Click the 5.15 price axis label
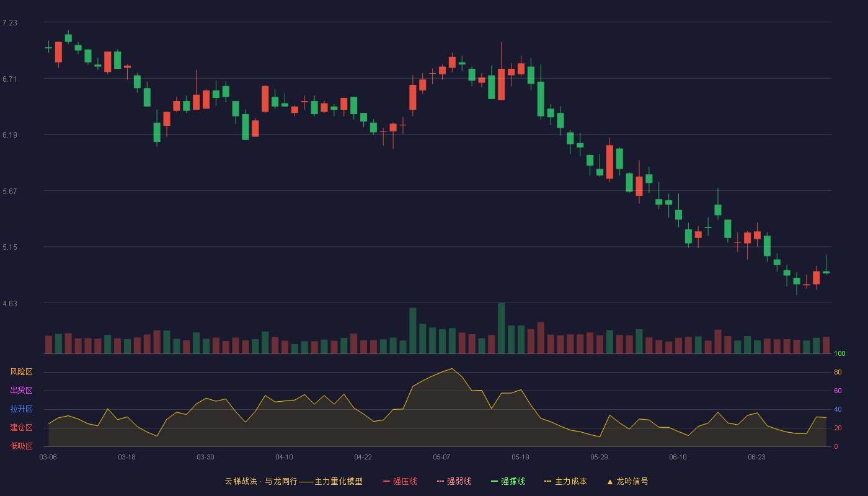 pyautogui.click(x=10, y=247)
